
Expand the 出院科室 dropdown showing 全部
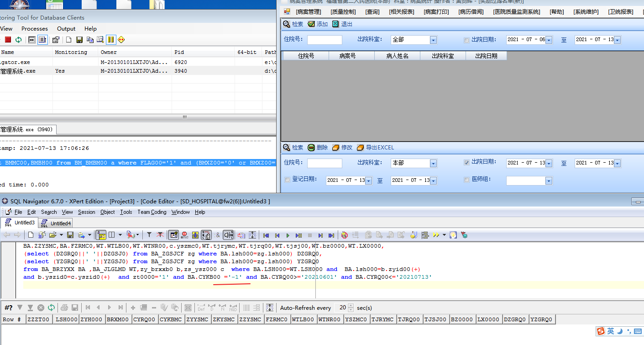point(433,40)
